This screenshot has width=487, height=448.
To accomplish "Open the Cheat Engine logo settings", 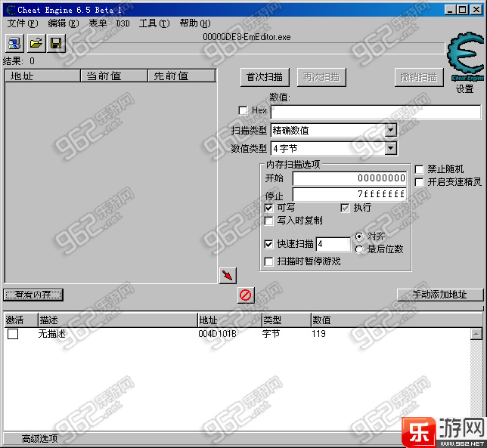I will point(465,57).
